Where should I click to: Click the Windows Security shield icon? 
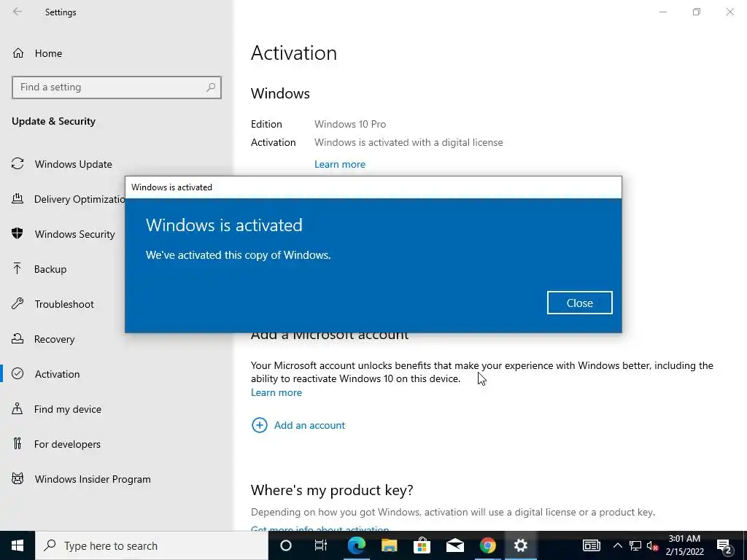[x=18, y=234]
